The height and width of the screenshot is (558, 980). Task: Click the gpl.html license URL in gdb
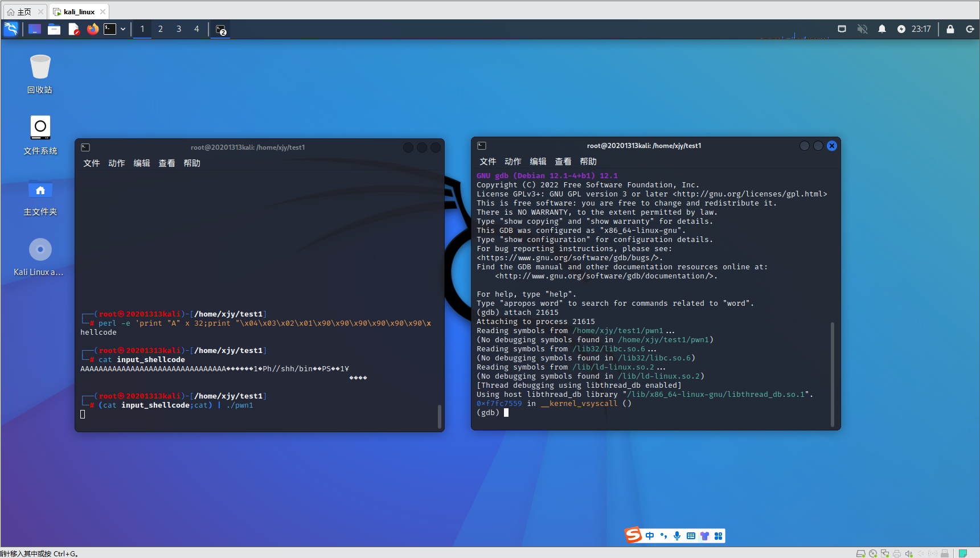tap(750, 194)
